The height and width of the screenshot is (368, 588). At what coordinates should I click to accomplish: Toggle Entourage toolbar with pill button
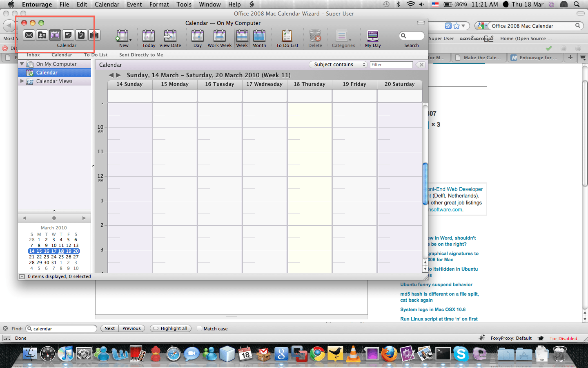tap(421, 23)
